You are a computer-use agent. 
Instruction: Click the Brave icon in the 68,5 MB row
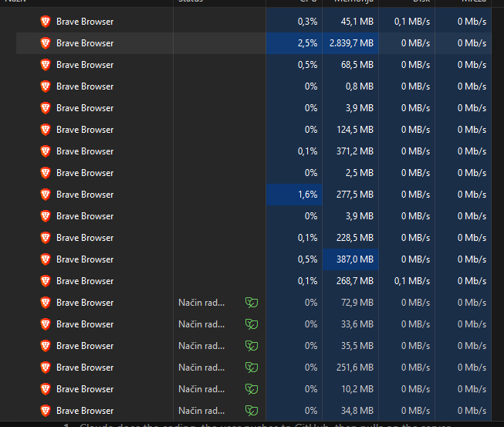(46, 65)
